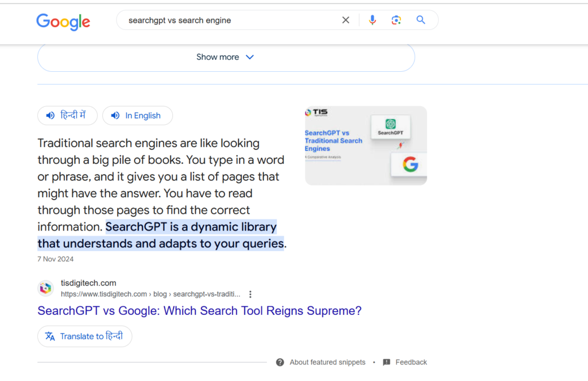This screenshot has height=381, width=588.
Task: Click the magnifying glass to search
Action: 421,20
